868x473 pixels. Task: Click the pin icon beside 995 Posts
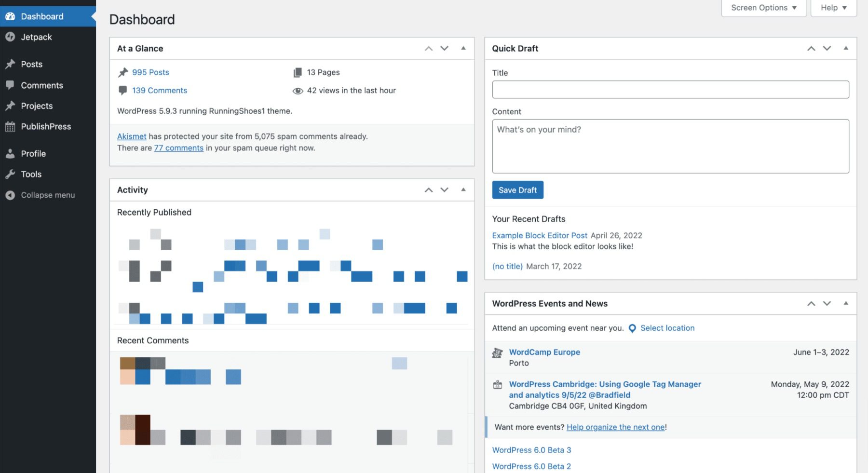[123, 72]
